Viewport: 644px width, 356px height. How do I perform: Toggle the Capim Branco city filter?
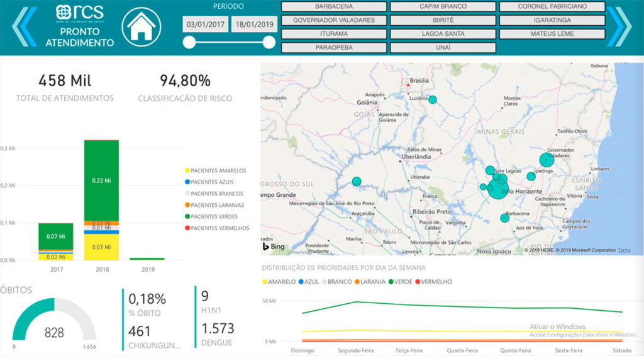pyautogui.click(x=443, y=6)
